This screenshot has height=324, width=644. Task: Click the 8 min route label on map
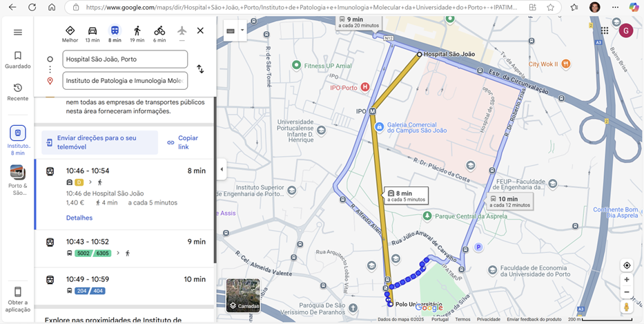click(406, 196)
